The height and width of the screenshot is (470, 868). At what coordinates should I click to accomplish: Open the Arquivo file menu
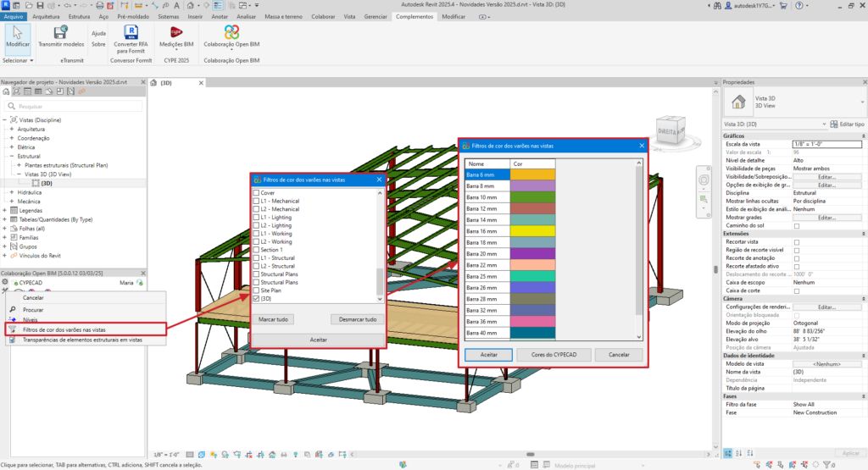14,17
